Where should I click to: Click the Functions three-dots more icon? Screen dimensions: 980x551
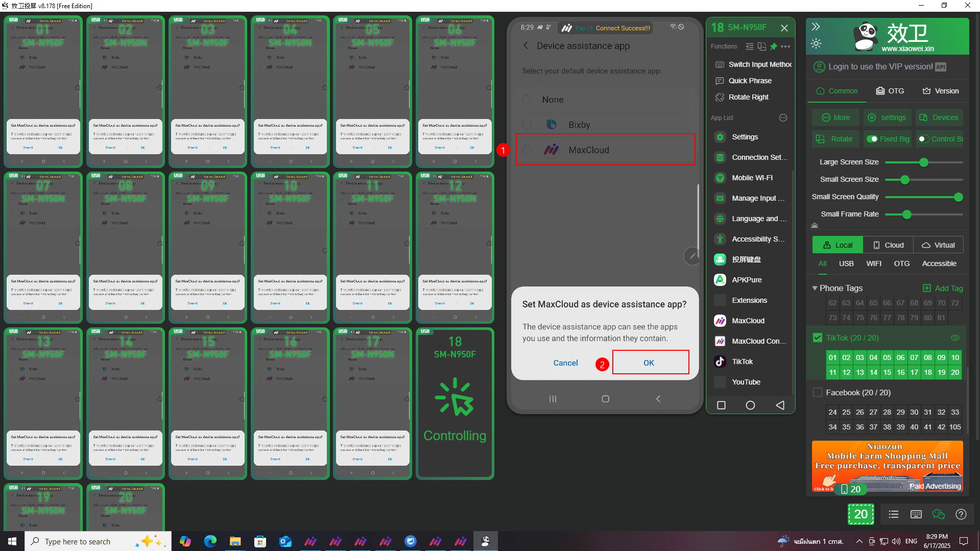pyautogui.click(x=785, y=46)
